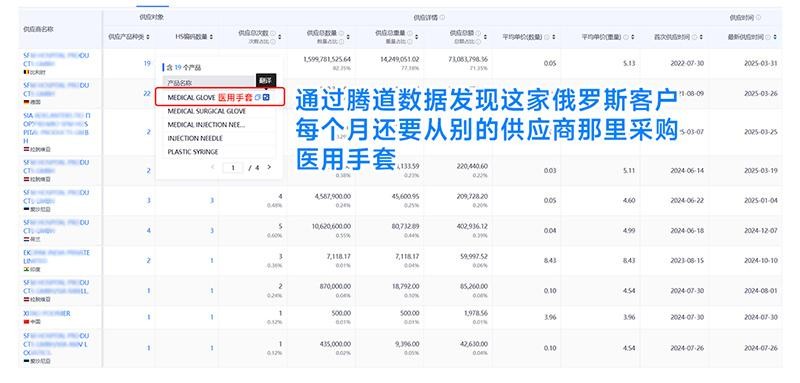Open the China supplier name link
This screenshot has width=800, height=383.
46,314
